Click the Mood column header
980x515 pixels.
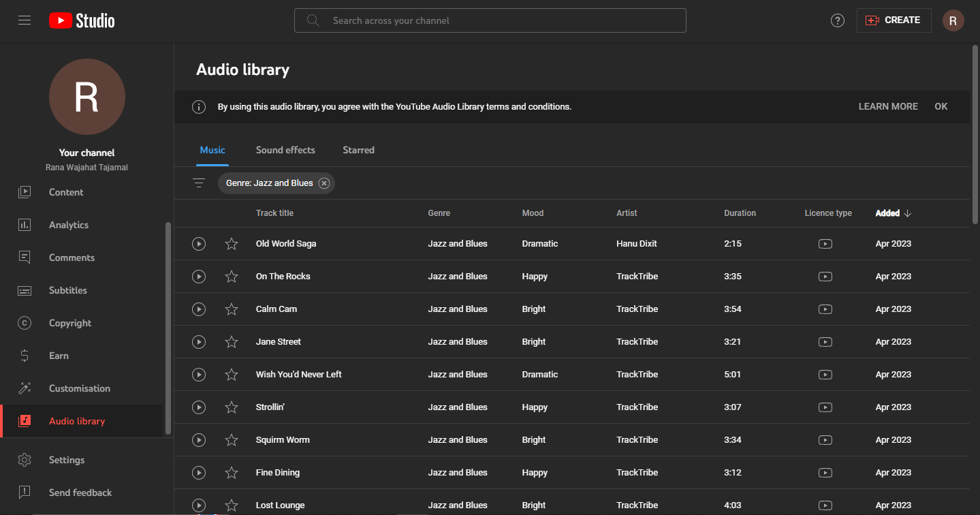tap(533, 213)
